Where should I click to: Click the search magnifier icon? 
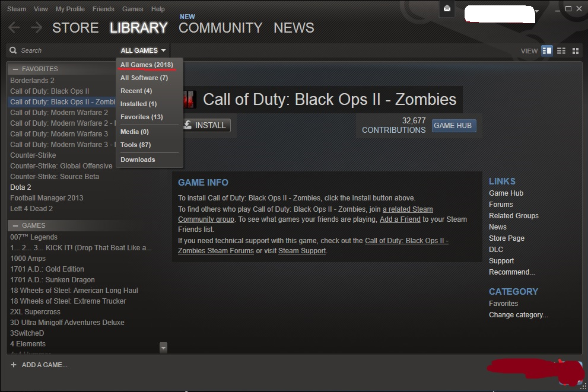[x=13, y=50]
